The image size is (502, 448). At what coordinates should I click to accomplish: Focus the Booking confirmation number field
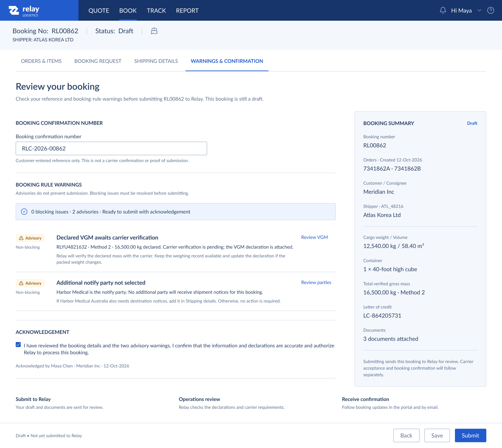point(111,148)
